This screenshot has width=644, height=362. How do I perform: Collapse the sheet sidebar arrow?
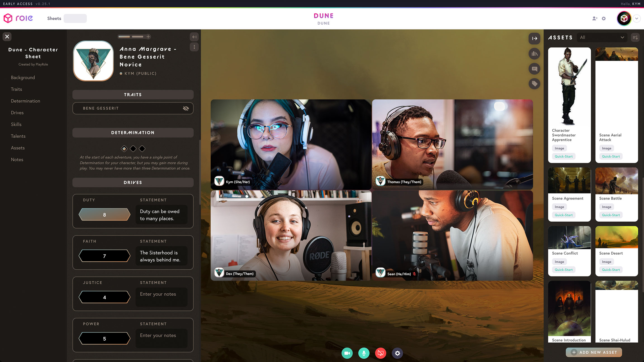(x=194, y=37)
